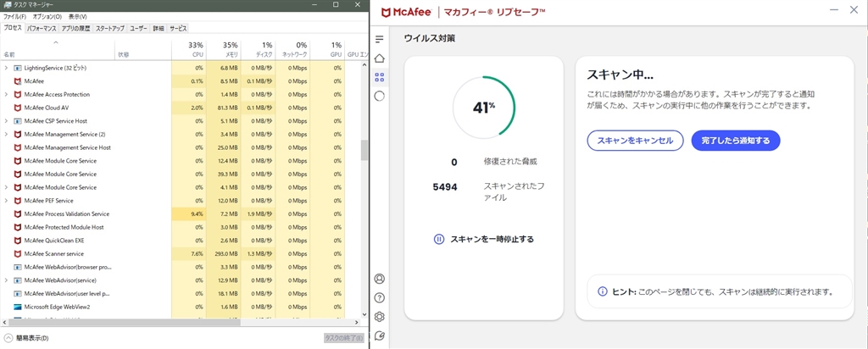Open McAfee settings gear icon
This screenshot has height=349, width=868.
click(379, 316)
